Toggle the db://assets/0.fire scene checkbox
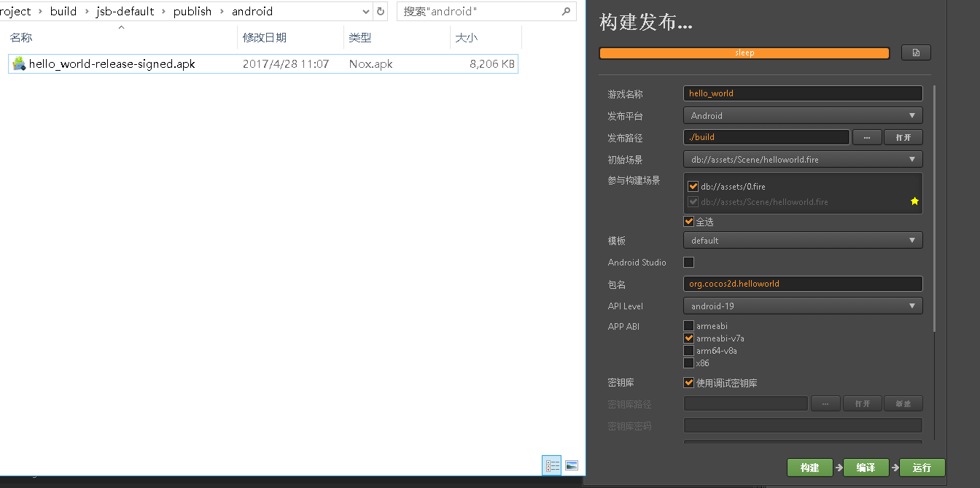The width and height of the screenshot is (980, 488). point(693,187)
